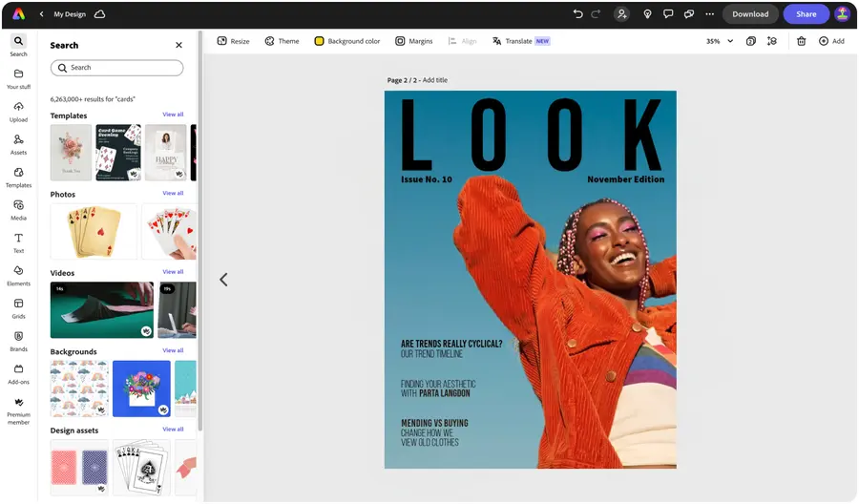Open the Media panel
Screen dimensions: 859x504
pyautogui.click(x=18, y=210)
